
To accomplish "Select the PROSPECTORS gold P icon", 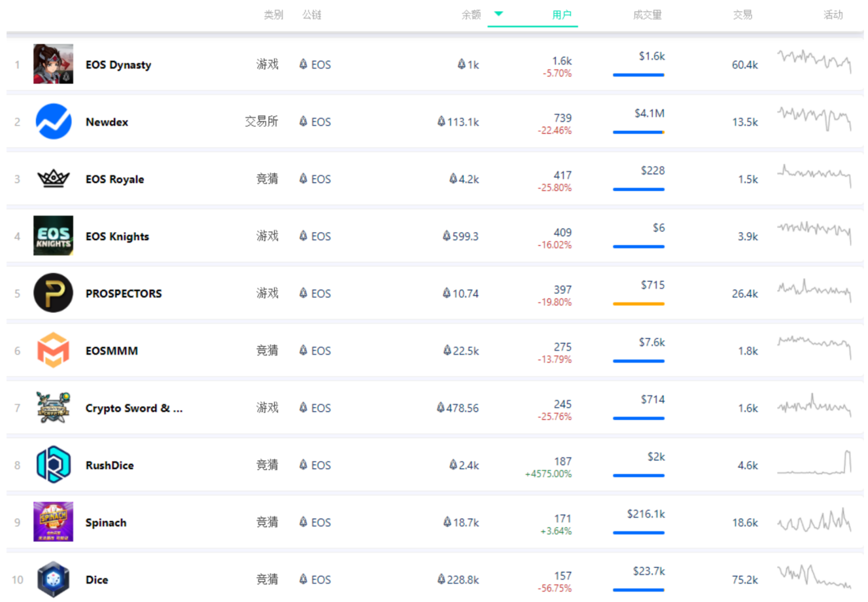I will click(x=53, y=293).
